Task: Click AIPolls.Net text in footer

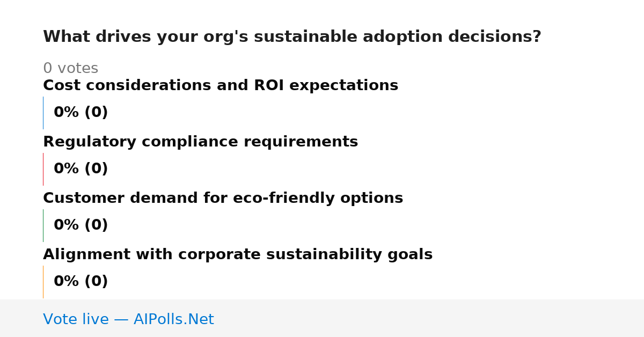Action: (173, 320)
